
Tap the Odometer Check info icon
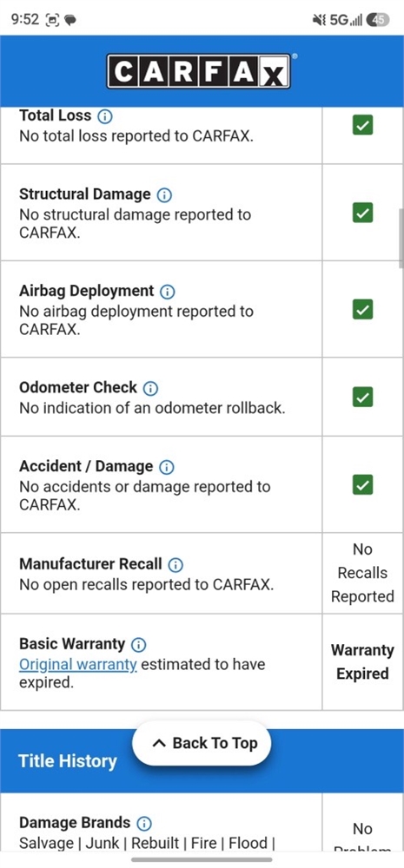click(150, 388)
